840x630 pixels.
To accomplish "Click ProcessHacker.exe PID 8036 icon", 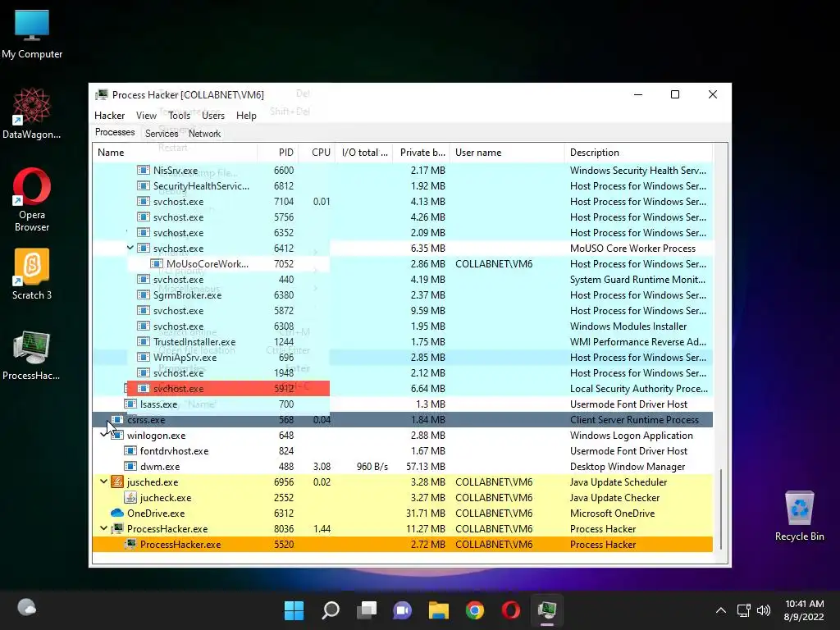I will (x=117, y=529).
